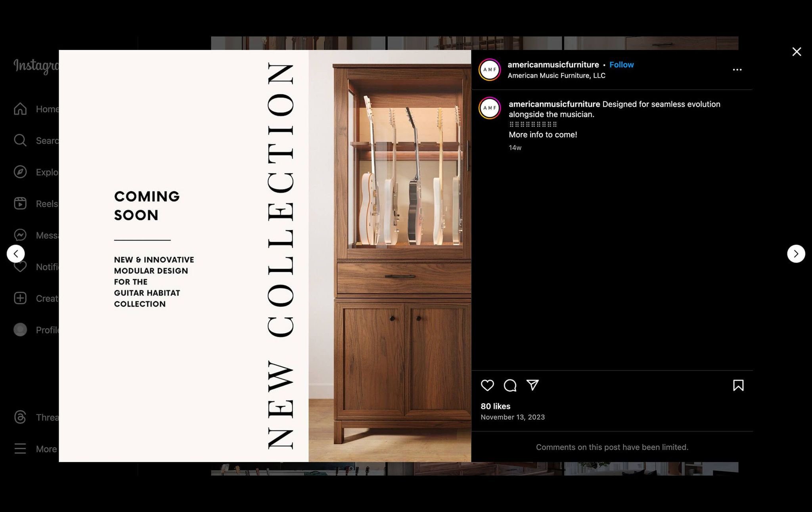The width and height of the screenshot is (812, 512).
Task: Open the Reels icon in sidebar
Action: tap(20, 203)
